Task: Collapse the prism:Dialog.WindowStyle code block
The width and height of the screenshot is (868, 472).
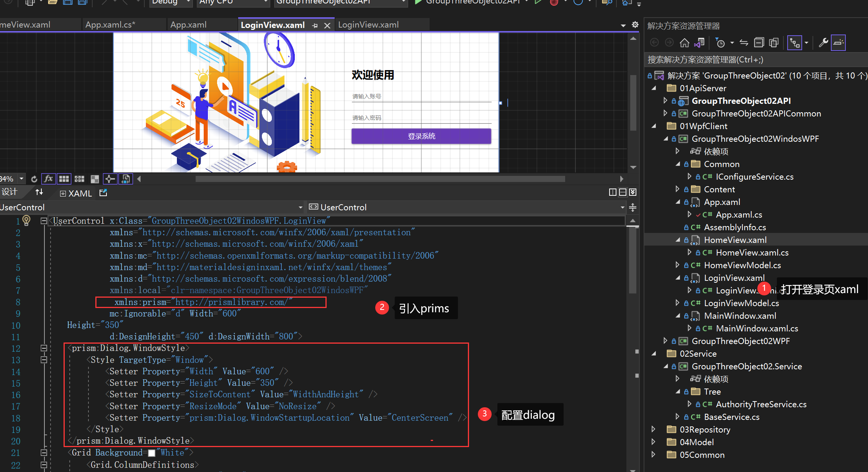Action: 44,348
